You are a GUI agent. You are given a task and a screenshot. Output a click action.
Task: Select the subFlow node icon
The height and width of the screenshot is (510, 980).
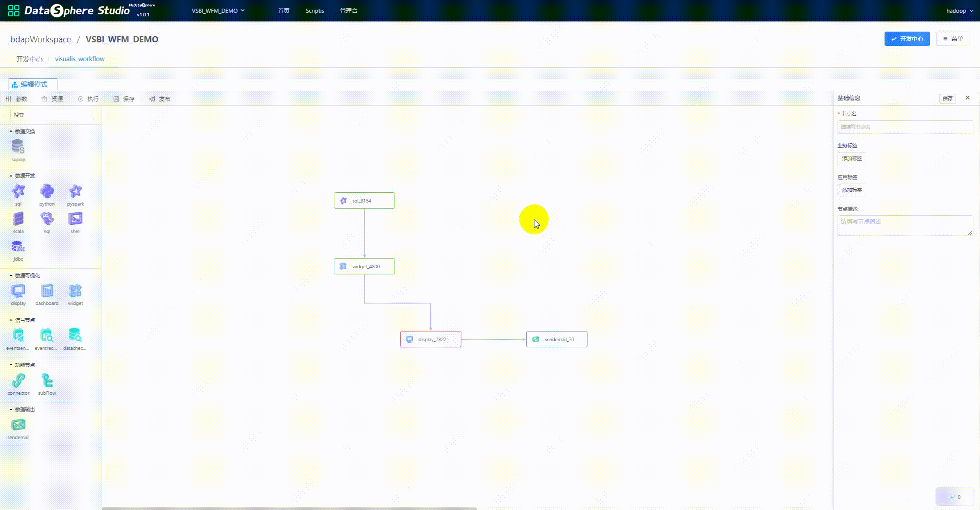pyautogui.click(x=47, y=380)
